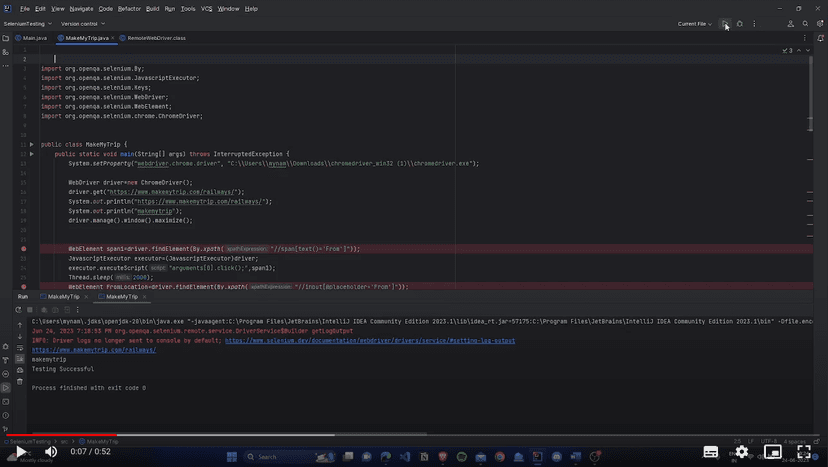The image size is (828, 467).
Task: Open the account profile icon
Action: pyautogui.click(x=791, y=24)
